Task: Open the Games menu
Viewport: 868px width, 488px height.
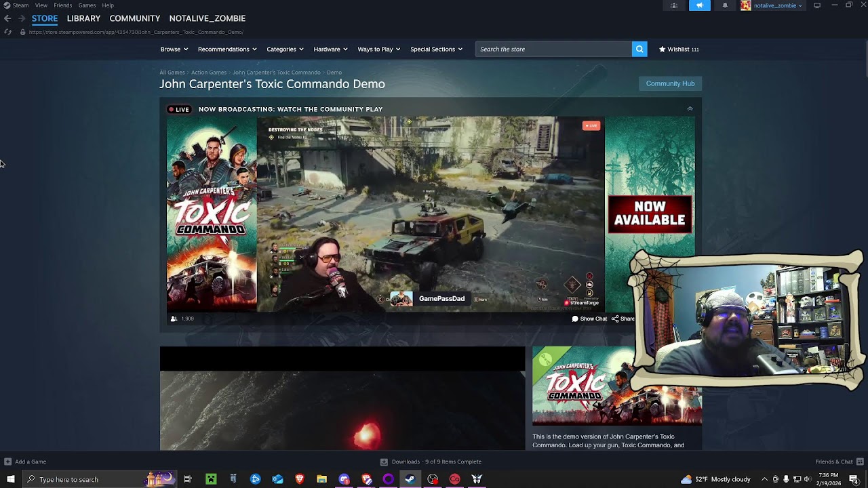Action: (87, 5)
